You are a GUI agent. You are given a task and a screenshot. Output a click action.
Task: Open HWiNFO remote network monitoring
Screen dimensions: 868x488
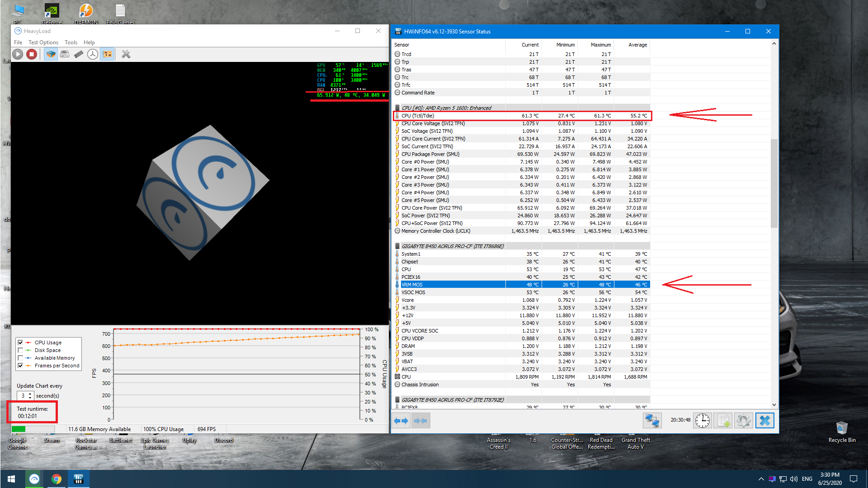click(652, 421)
